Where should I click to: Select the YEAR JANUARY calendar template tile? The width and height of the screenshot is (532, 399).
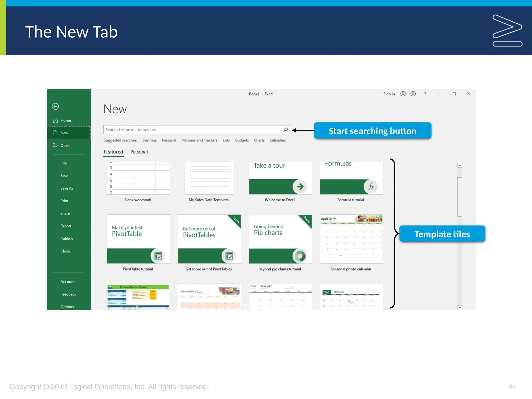[x=280, y=297]
